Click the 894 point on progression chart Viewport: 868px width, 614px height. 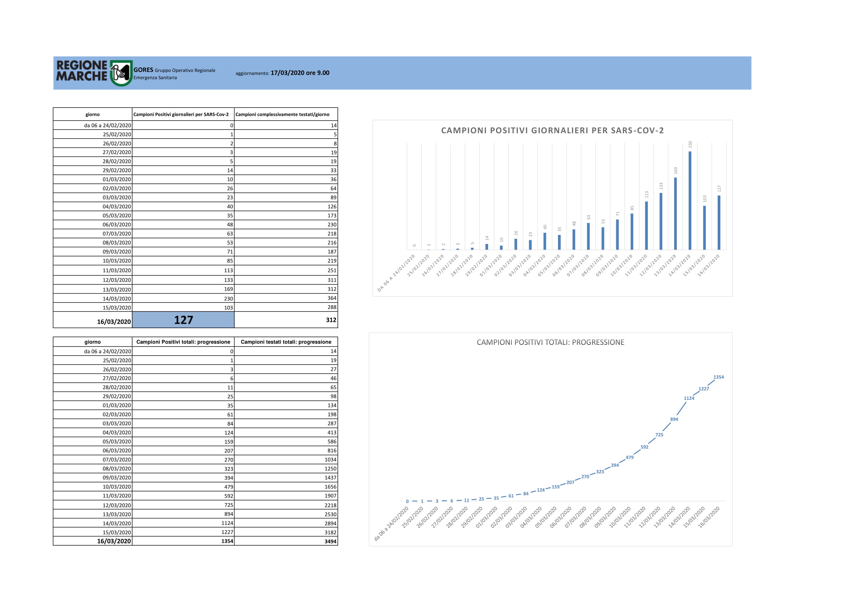click(x=674, y=419)
